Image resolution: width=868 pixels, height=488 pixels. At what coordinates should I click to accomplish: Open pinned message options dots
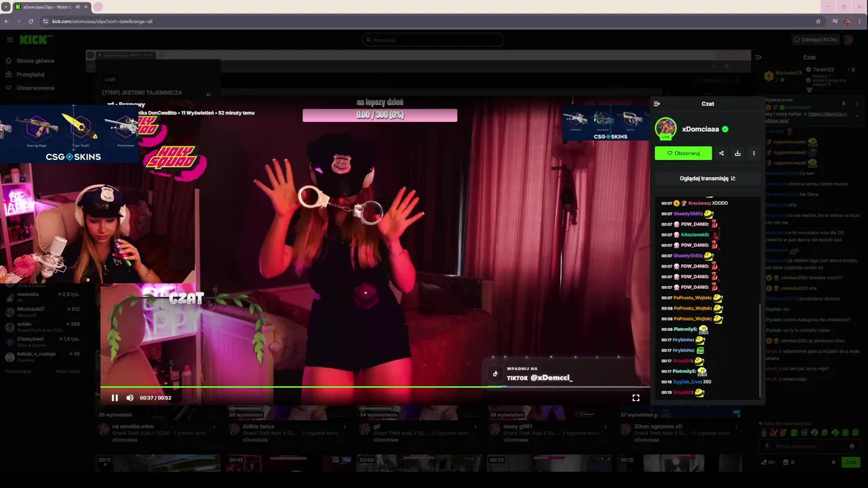[857, 104]
